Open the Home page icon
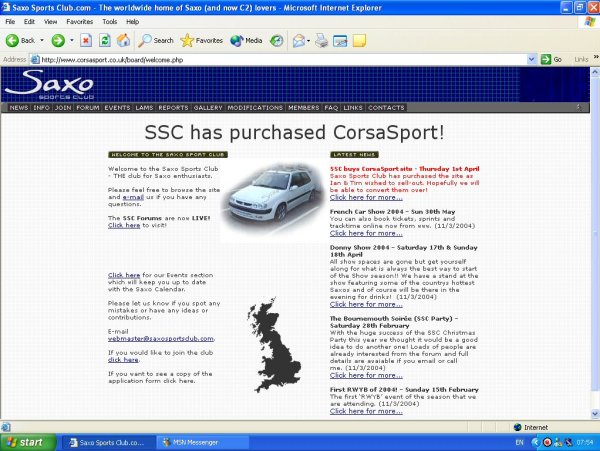This screenshot has height=451, width=600. click(x=123, y=40)
